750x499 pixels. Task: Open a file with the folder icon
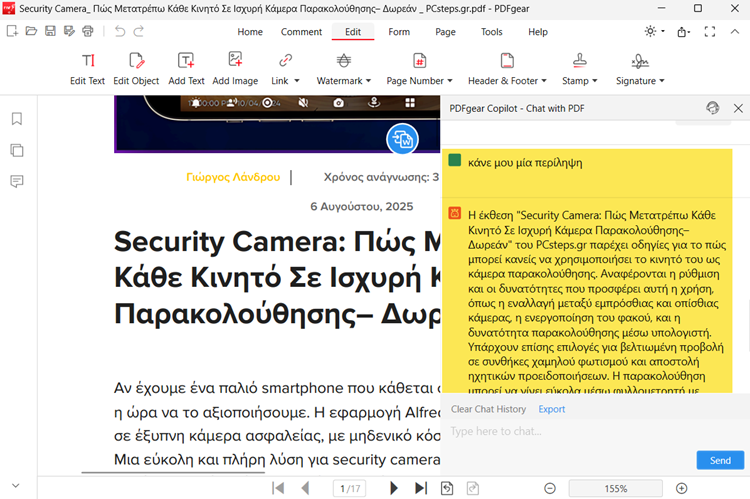tap(31, 32)
